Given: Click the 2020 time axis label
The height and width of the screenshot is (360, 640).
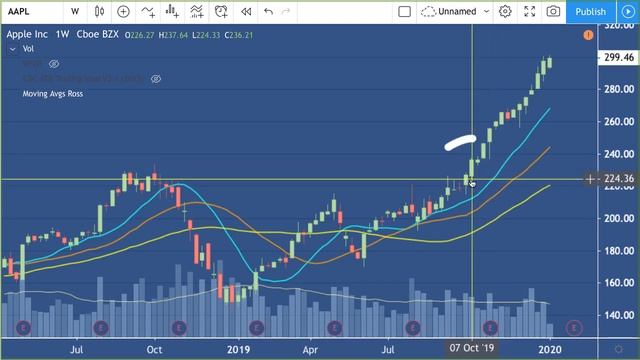Looking at the screenshot, I should click(550, 349).
